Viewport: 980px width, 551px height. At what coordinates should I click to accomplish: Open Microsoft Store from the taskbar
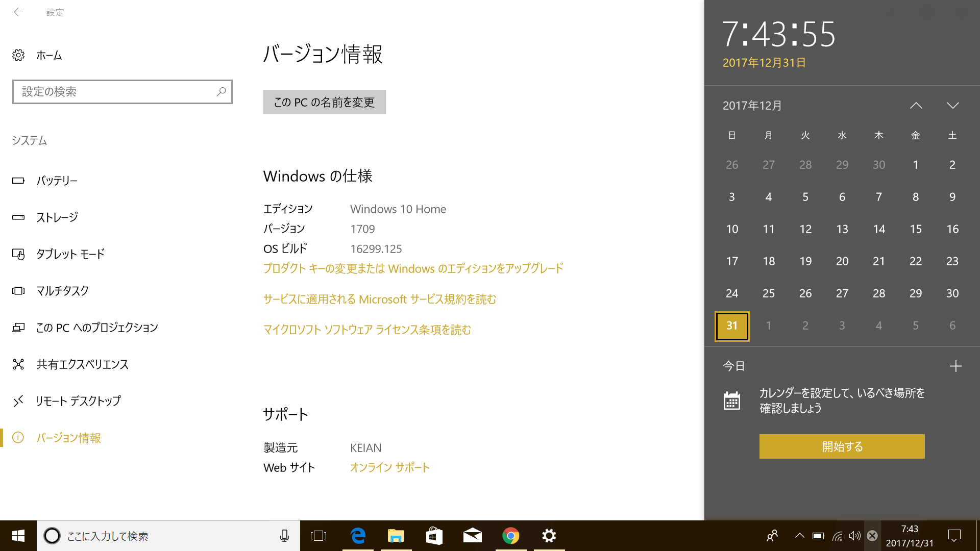(434, 536)
